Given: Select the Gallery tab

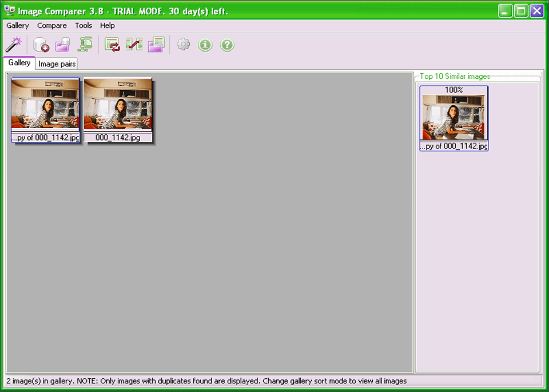Looking at the screenshot, I should coord(19,63).
